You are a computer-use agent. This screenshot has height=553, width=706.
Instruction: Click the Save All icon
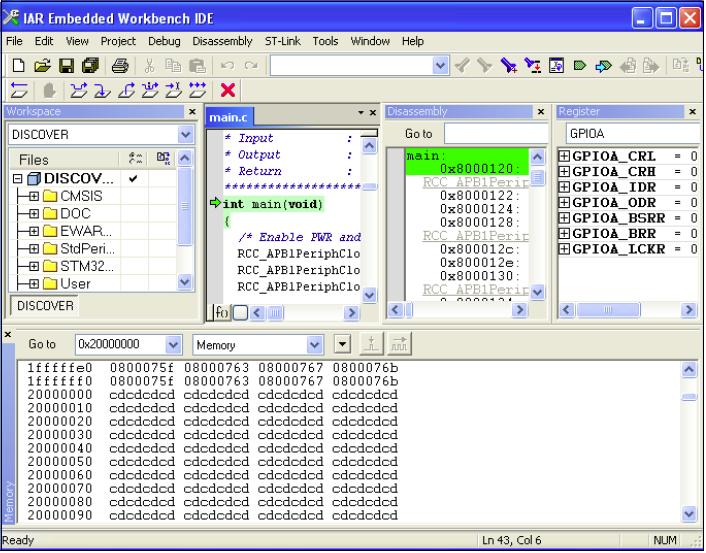[90, 66]
